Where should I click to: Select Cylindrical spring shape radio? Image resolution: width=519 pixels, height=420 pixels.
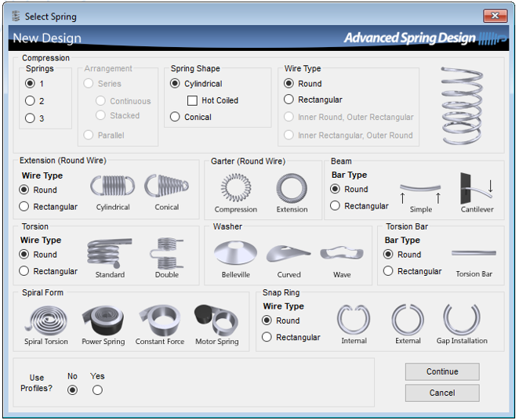(175, 83)
